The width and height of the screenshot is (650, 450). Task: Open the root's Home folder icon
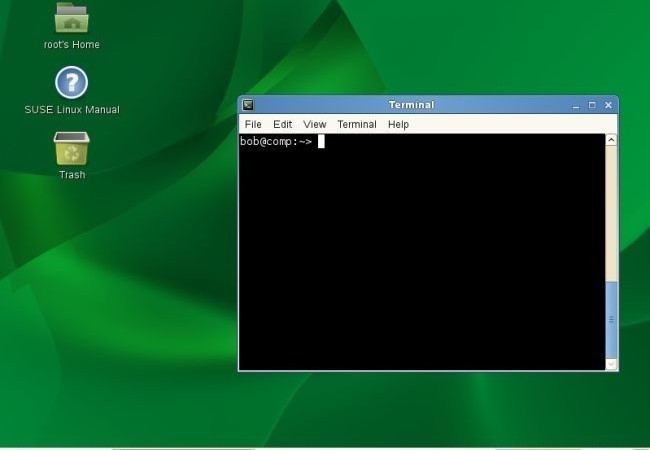point(72,17)
